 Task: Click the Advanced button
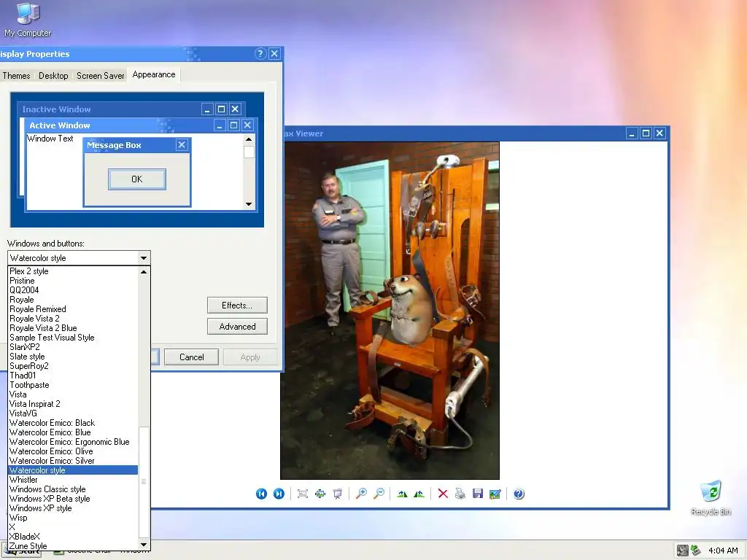click(237, 326)
